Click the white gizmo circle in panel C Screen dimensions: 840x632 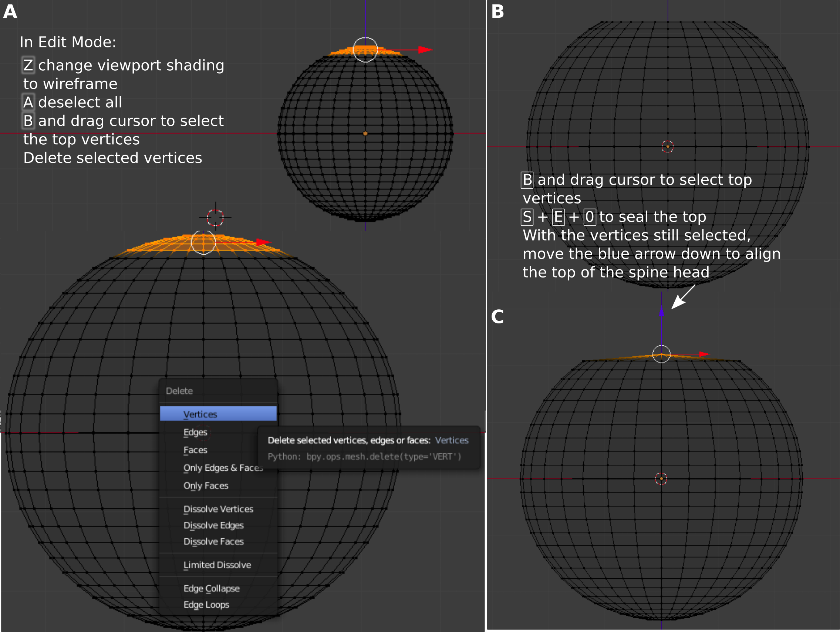(661, 354)
